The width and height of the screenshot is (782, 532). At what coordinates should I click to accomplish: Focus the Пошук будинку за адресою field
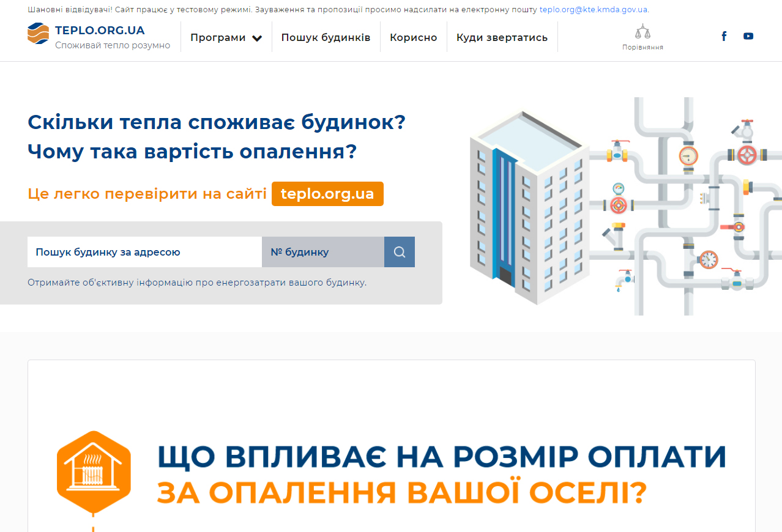pos(144,252)
